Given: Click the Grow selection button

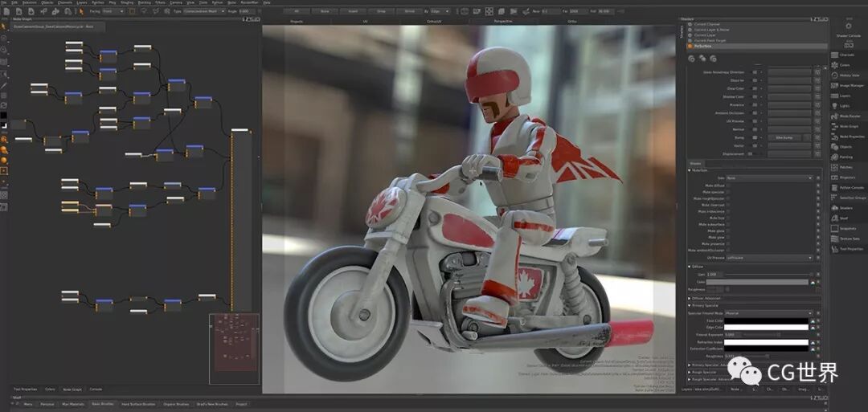Looking at the screenshot, I should (x=381, y=11).
